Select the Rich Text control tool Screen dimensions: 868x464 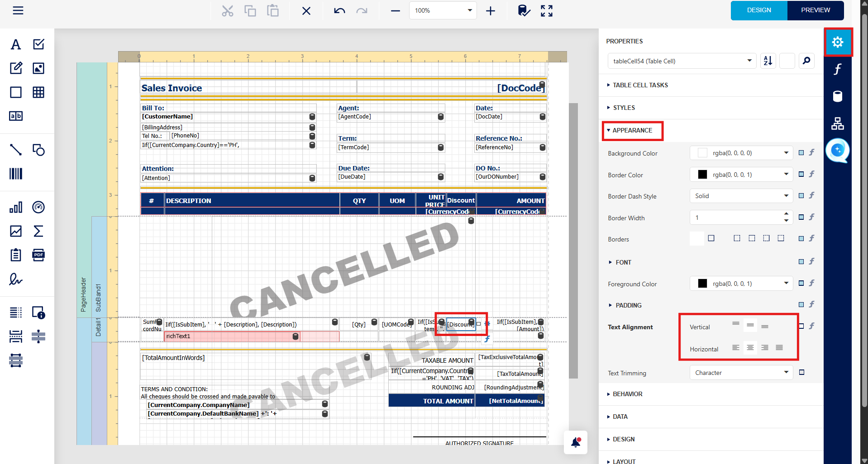click(x=16, y=68)
